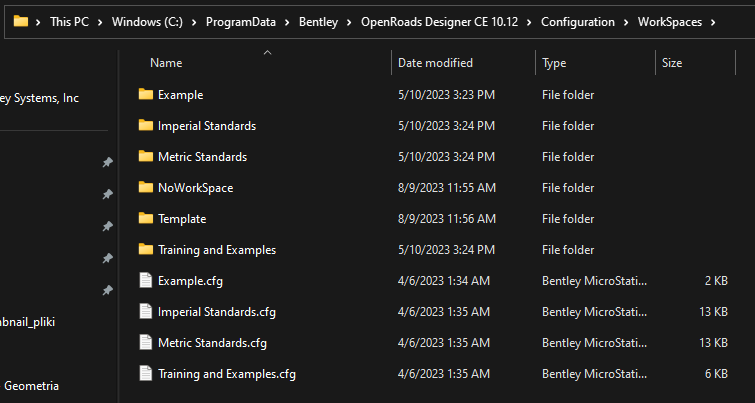The width and height of the screenshot is (755, 403).
Task: Click the 2 KB size value
Action: pyautogui.click(x=716, y=281)
